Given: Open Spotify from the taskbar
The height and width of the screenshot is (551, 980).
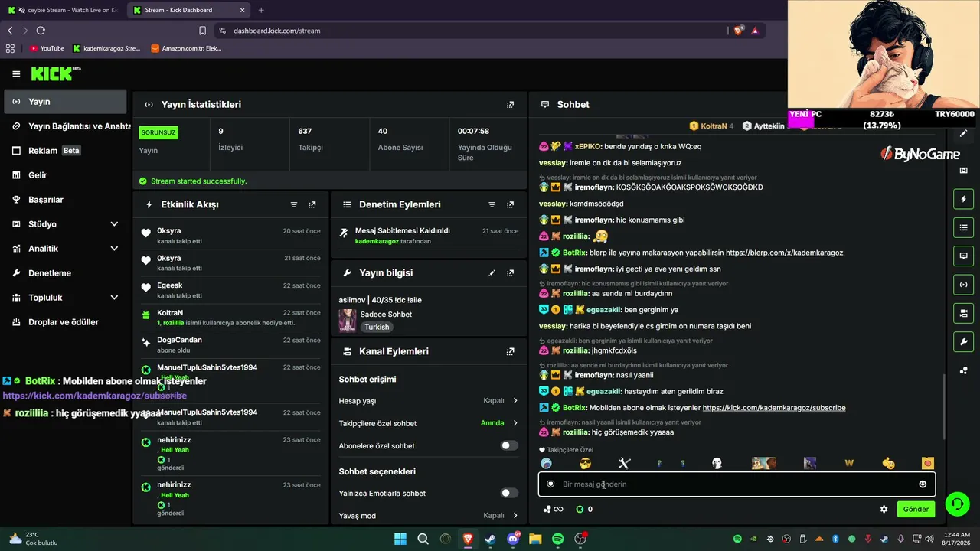Looking at the screenshot, I should point(558,539).
